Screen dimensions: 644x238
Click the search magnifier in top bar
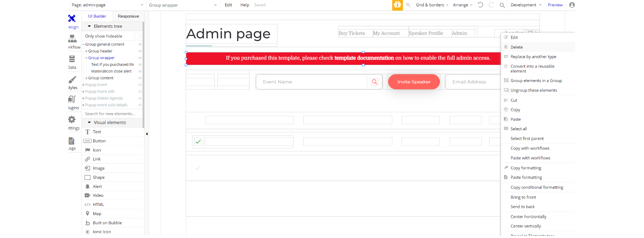tap(502, 5)
